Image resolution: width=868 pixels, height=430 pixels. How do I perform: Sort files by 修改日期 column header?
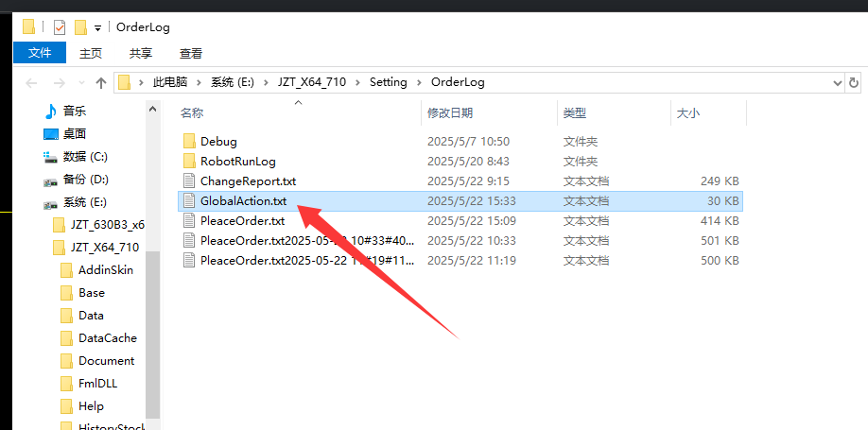pyautogui.click(x=449, y=113)
